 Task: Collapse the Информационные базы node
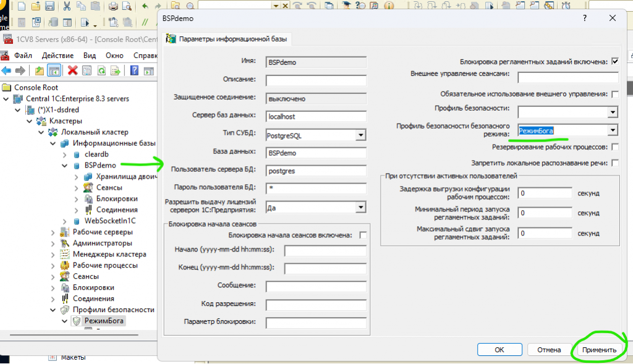pyautogui.click(x=53, y=143)
